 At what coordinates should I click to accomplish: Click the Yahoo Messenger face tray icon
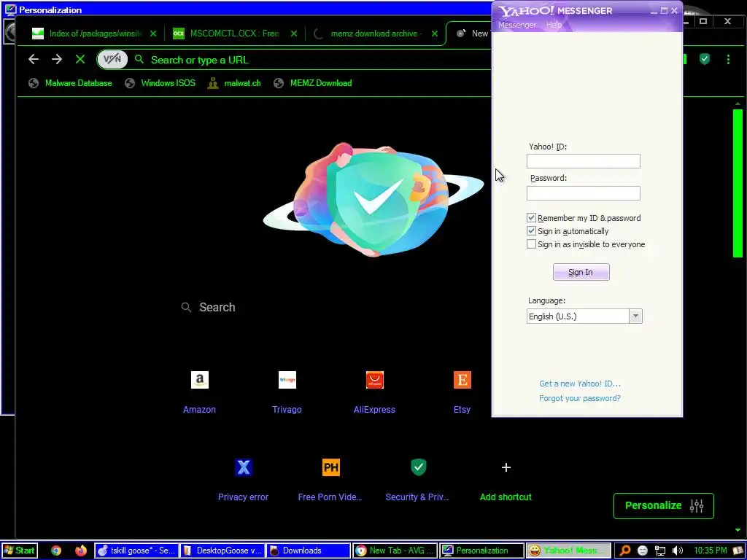point(642,551)
